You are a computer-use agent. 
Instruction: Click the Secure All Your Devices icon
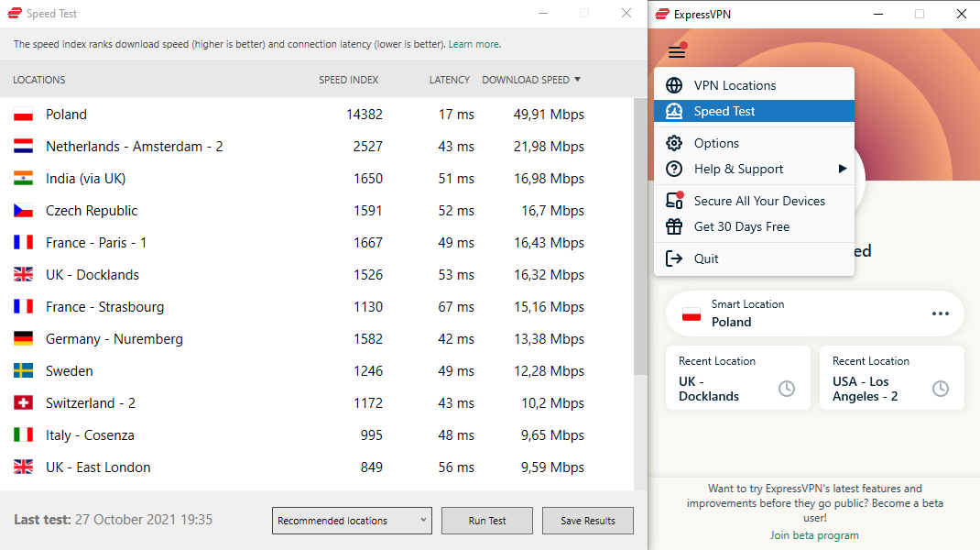tap(674, 200)
